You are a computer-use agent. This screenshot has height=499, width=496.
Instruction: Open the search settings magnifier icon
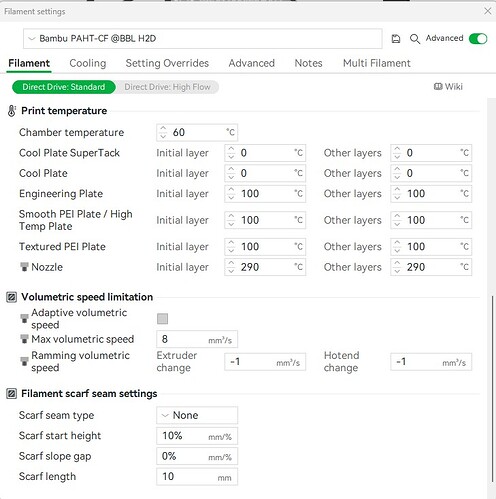(415, 39)
